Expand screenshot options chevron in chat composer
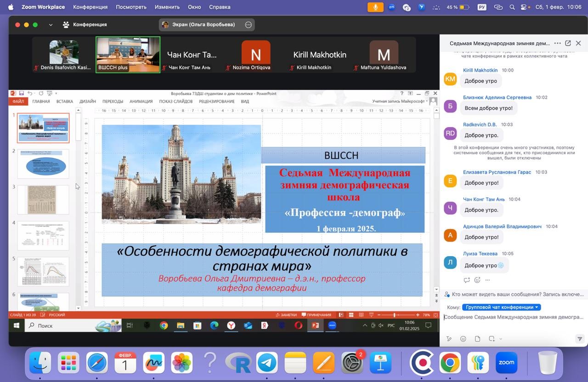The width and height of the screenshot is (588, 382). tap(501, 338)
